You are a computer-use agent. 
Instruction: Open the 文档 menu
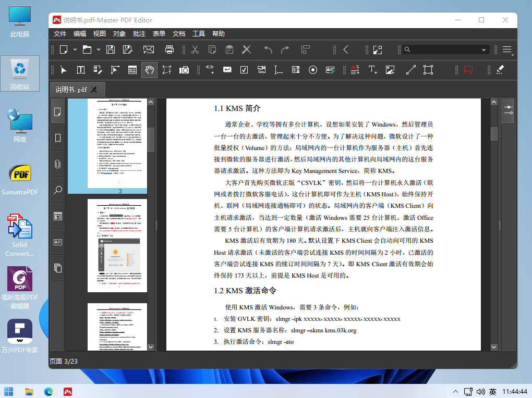click(x=179, y=33)
